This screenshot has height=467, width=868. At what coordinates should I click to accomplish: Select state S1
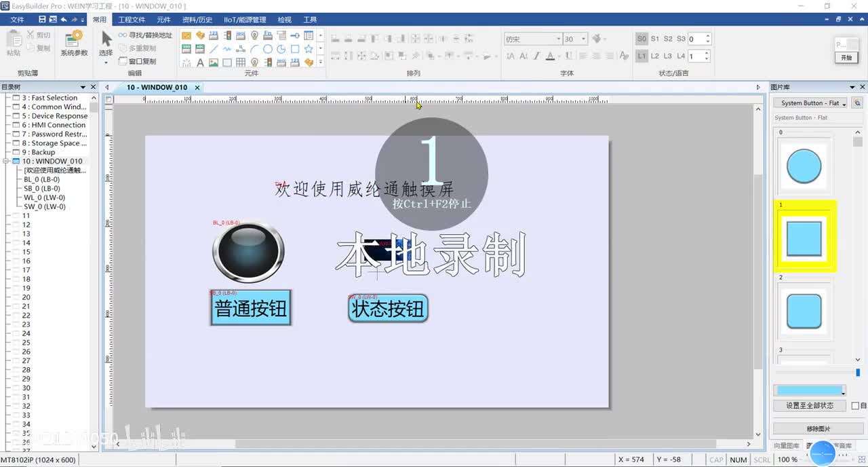tap(655, 39)
